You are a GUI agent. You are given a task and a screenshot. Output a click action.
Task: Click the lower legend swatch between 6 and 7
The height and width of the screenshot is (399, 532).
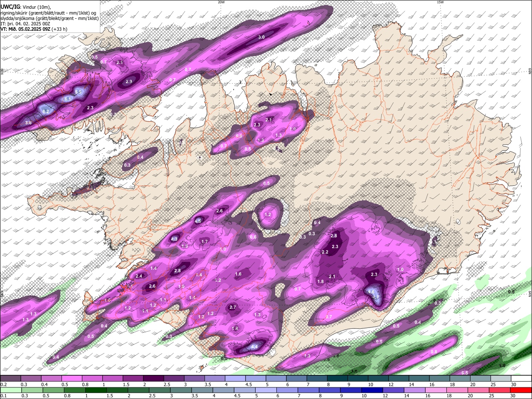tap(287, 390)
